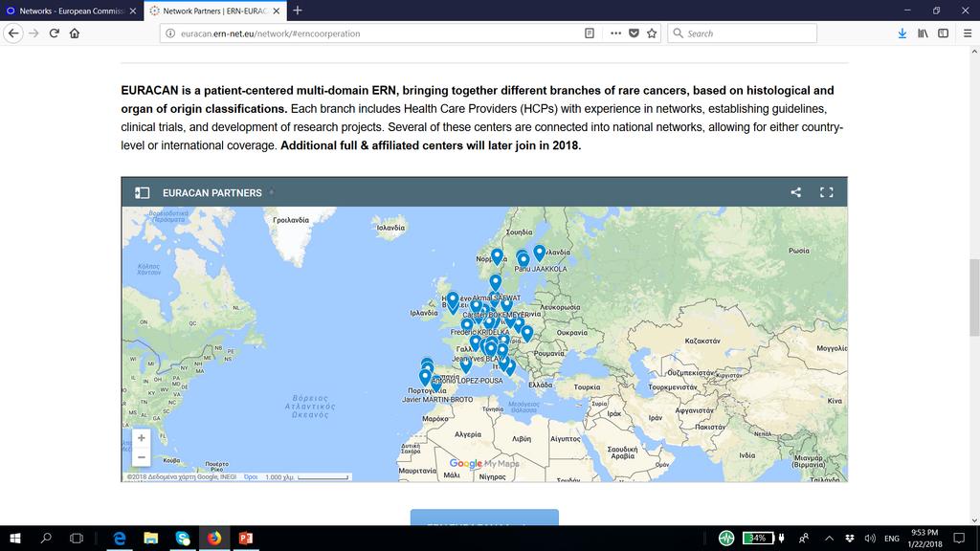This screenshot has height=551, width=980.
Task: Toggle reader view in the address bar
Action: (x=590, y=33)
